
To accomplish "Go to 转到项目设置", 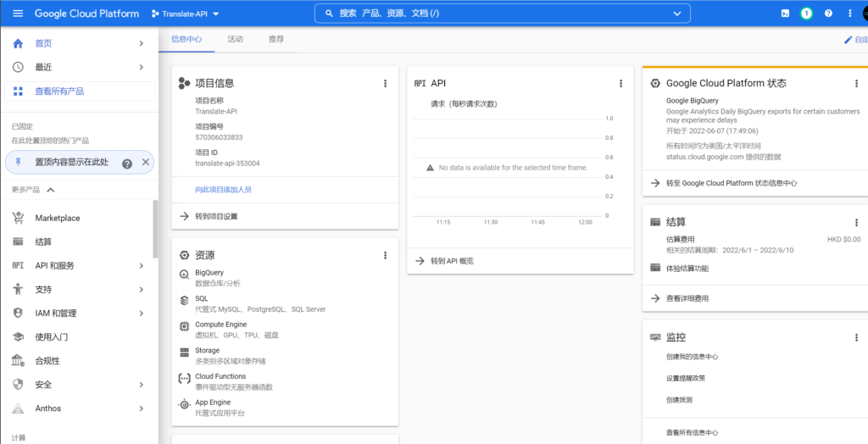I will click(x=216, y=216).
